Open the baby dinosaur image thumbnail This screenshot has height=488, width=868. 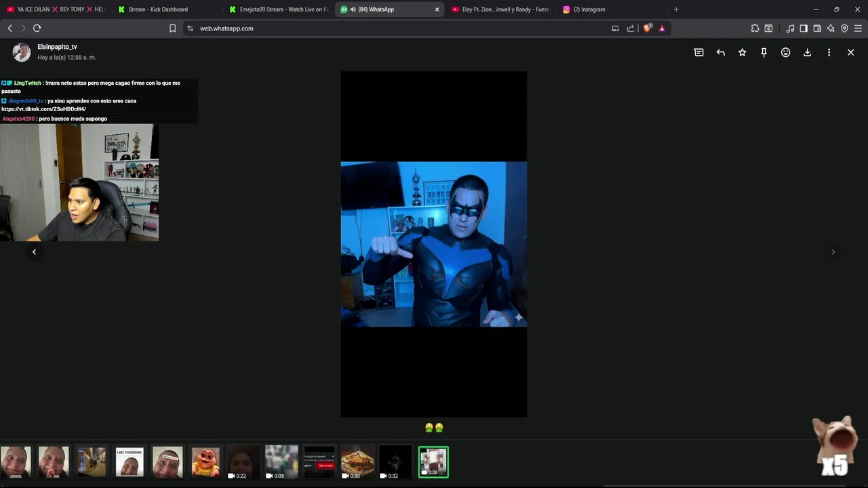(x=205, y=462)
